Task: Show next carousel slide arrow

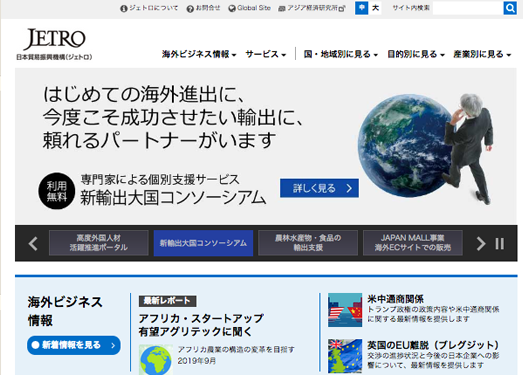Action: tap(481, 244)
